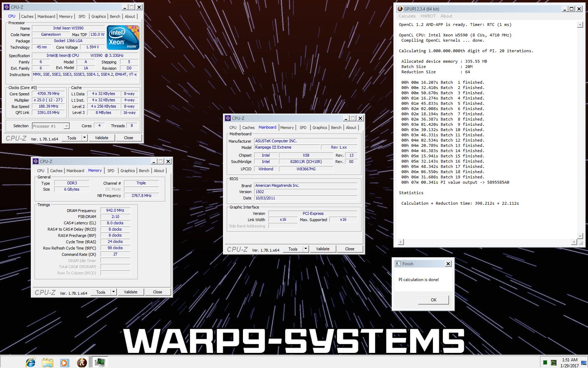The width and height of the screenshot is (588, 368).
Task: Click the BIOS date 10/03/2011 field
Action: click(306, 198)
